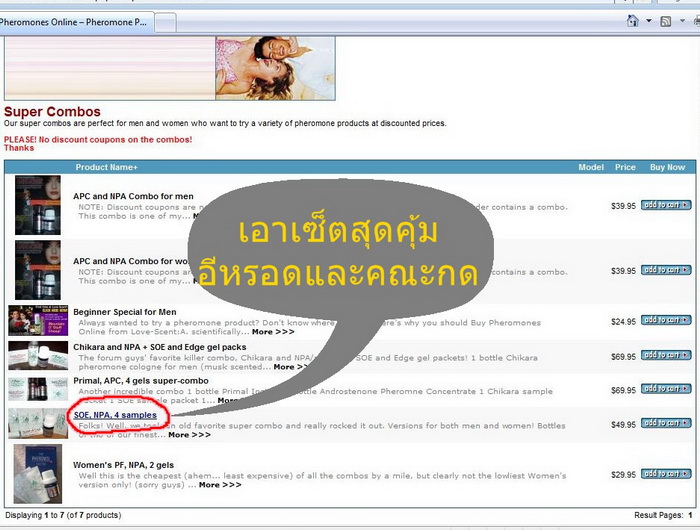Add SOE, NPA, 4 samples to cart
The height and width of the screenshot is (530, 700).
tap(665, 423)
